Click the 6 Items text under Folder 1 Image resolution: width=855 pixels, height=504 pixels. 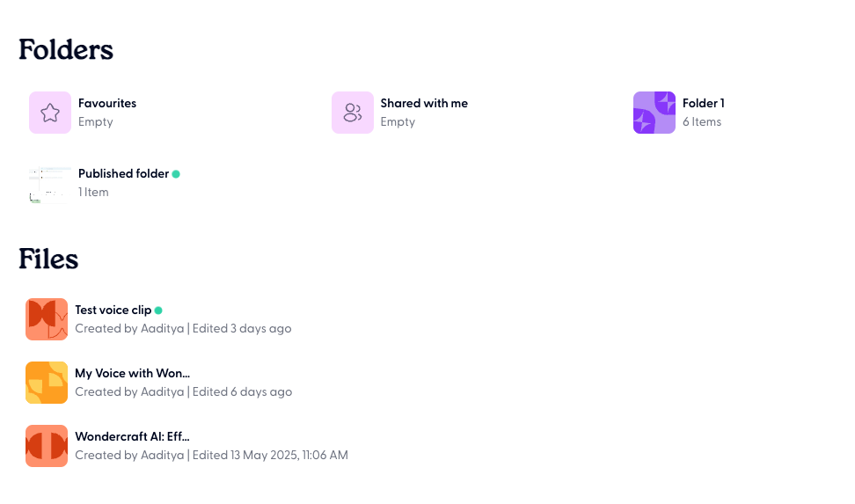702,122
